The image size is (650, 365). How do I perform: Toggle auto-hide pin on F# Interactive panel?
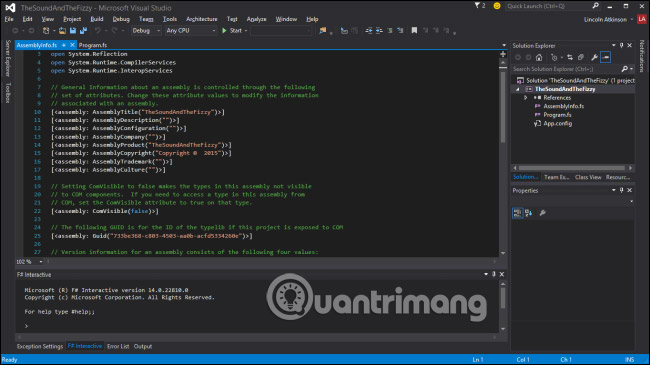494,274
